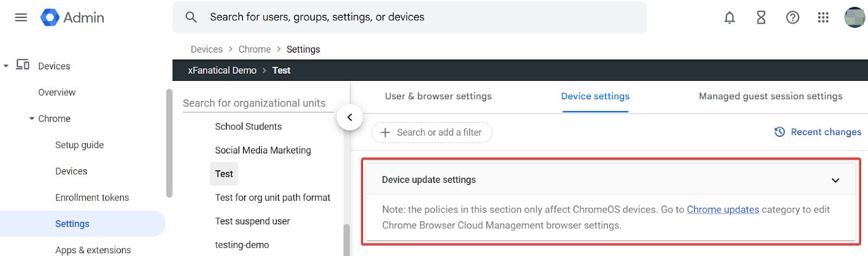Click Devices in the breadcrumb

pos(207,49)
